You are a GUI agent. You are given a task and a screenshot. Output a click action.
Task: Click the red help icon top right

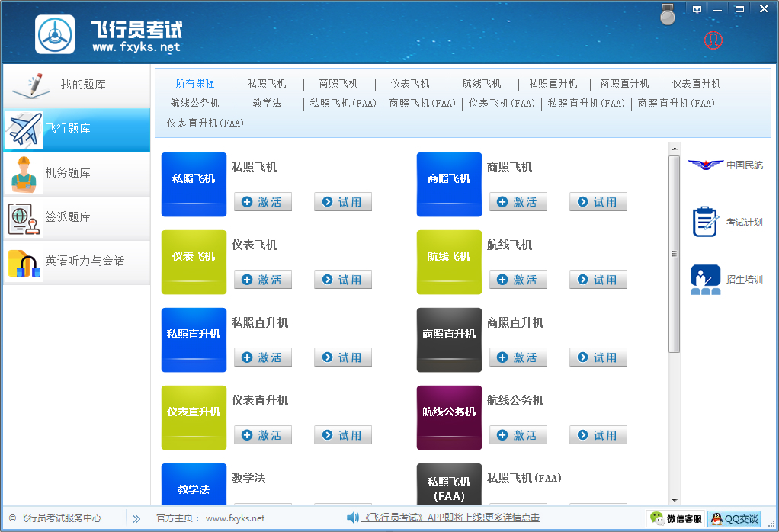coord(713,41)
